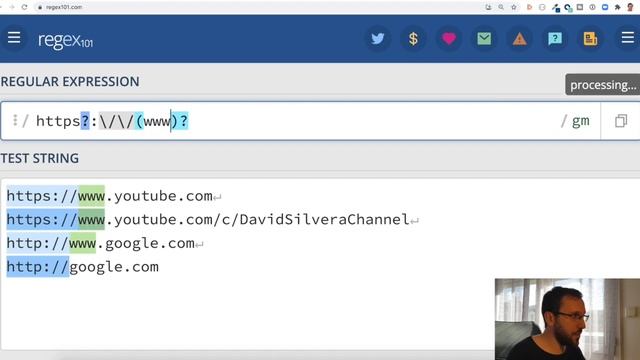Image resolution: width=640 pixels, height=360 pixels.
Task: Open the gm regex flags selector
Action: [581, 121]
